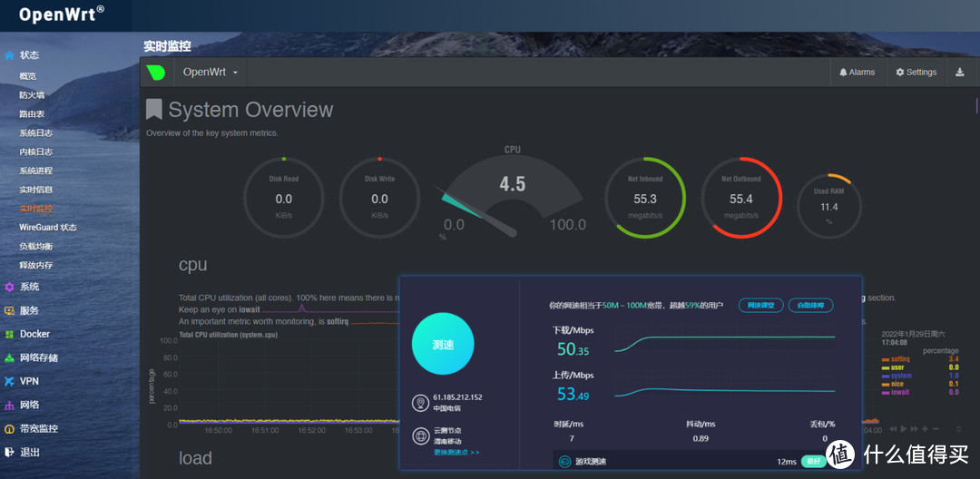Expand the Docker section in the sidebar

[x=34, y=334]
